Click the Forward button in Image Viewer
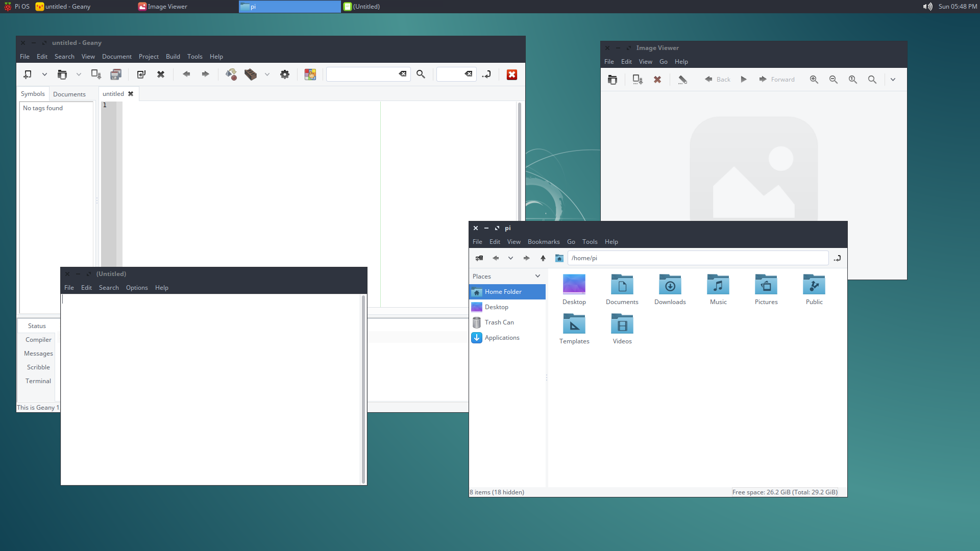This screenshot has height=551, width=980. [777, 80]
